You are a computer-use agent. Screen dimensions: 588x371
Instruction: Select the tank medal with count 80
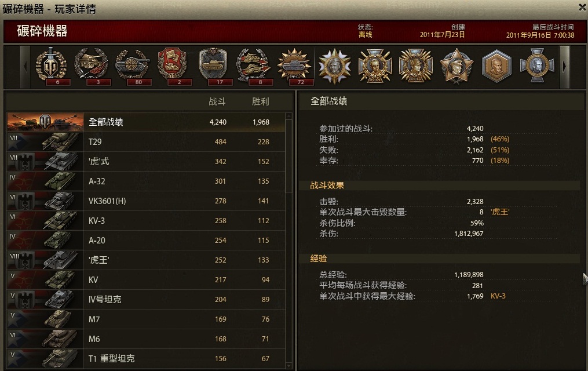click(133, 67)
